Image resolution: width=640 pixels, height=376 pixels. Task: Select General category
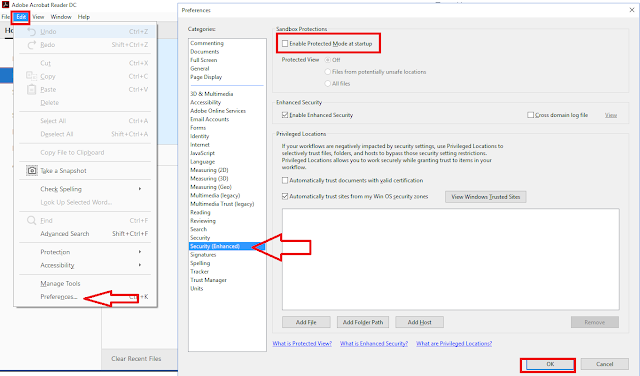click(x=200, y=69)
